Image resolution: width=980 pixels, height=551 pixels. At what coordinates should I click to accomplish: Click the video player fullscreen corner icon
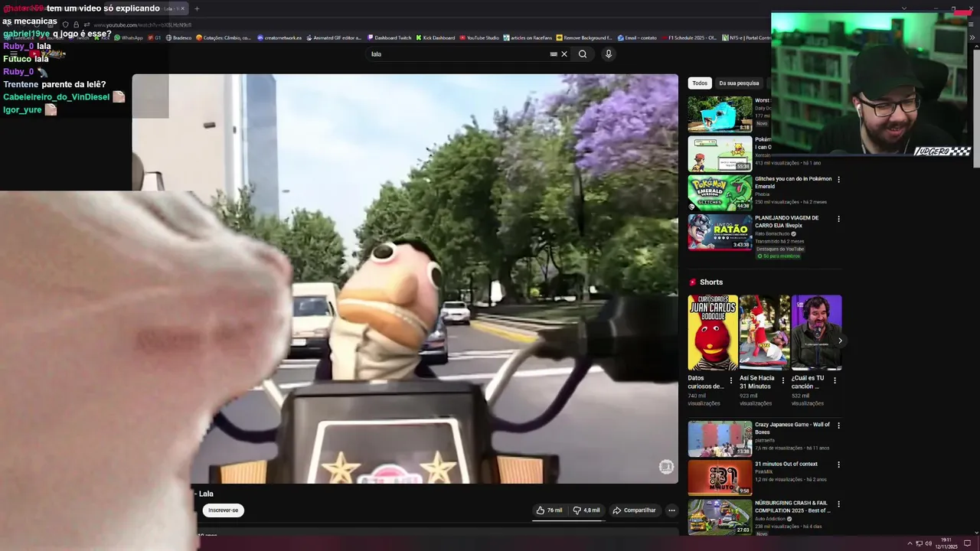coord(666,467)
